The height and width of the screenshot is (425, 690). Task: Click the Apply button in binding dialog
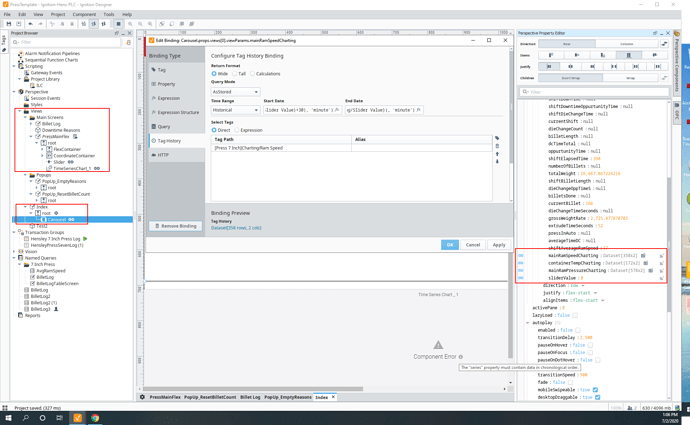499,245
